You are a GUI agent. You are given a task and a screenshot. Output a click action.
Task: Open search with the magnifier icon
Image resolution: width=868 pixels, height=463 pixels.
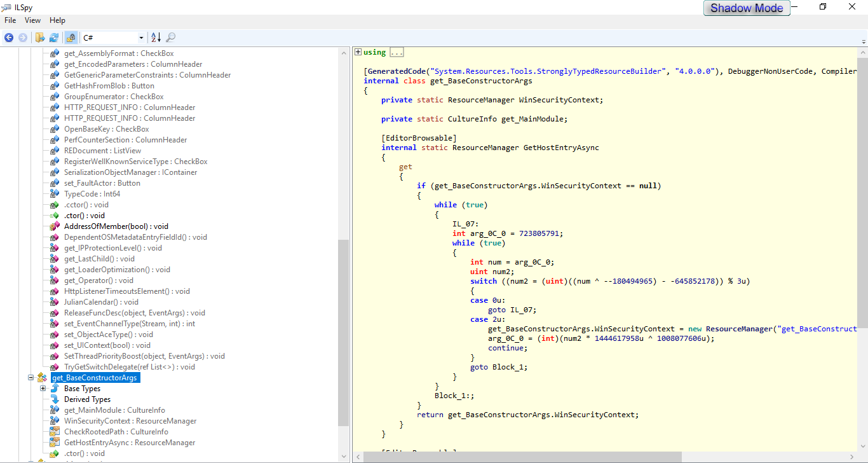(171, 38)
